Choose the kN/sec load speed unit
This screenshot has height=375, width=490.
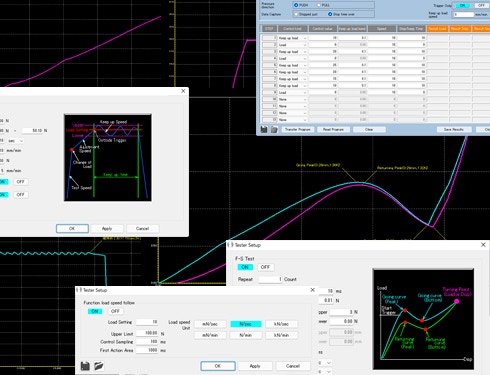point(281,324)
